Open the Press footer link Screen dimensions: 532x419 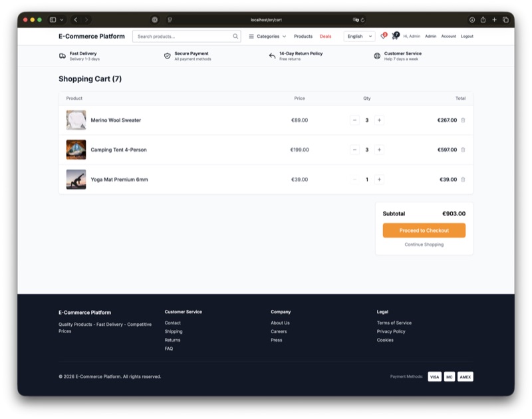(277, 340)
